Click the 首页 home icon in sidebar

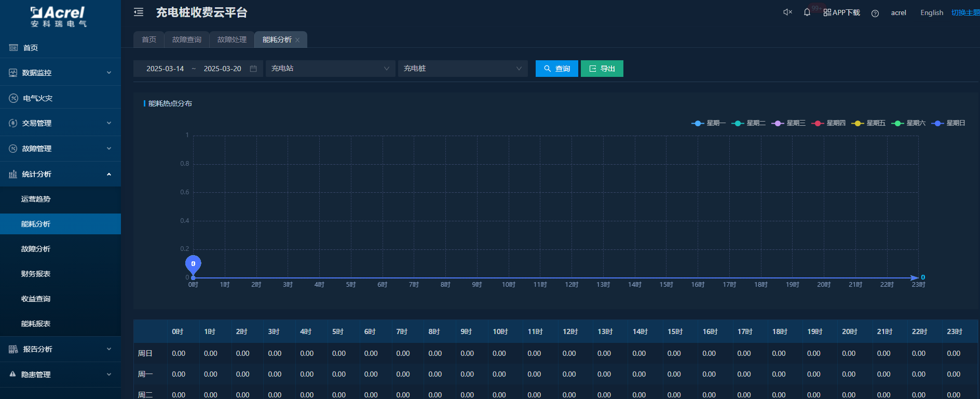click(13, 47)
